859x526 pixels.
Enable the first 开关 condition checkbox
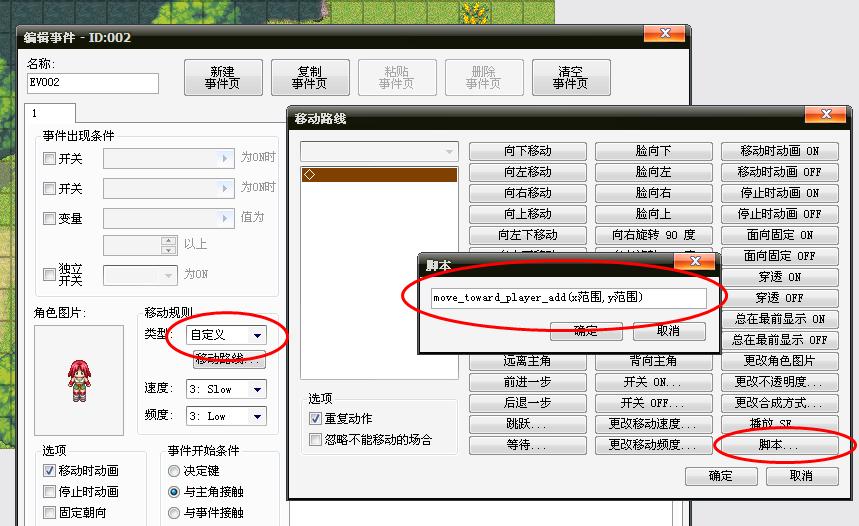(49, 159)
